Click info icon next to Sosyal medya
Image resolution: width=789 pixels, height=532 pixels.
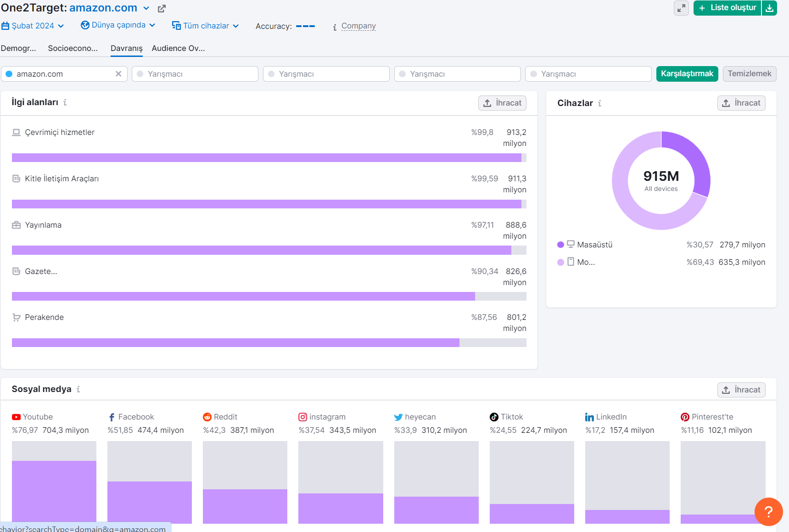(78, 389)
